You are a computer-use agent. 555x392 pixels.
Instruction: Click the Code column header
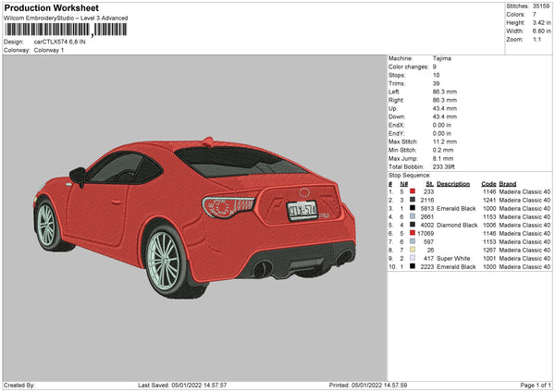(x=488, y=183)
